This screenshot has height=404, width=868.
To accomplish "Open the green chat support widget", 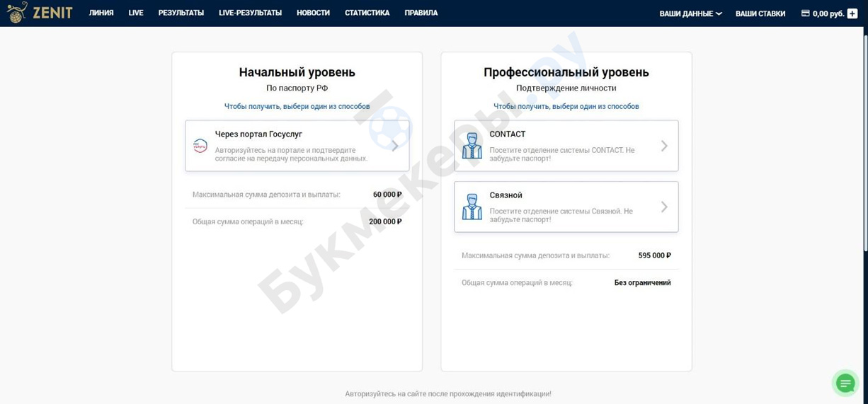I will click(845, 383).
